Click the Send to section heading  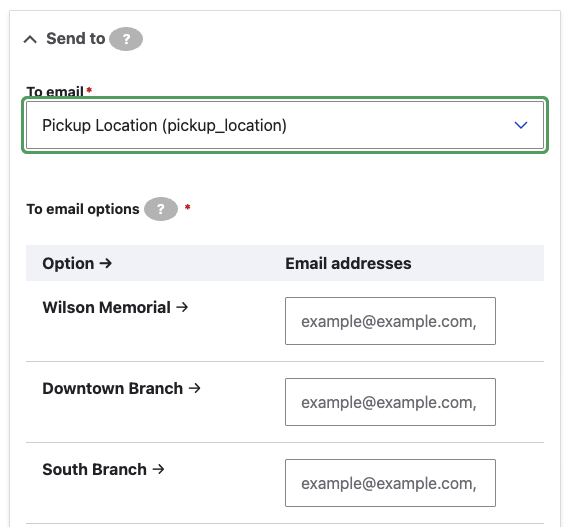click(75, 39)
